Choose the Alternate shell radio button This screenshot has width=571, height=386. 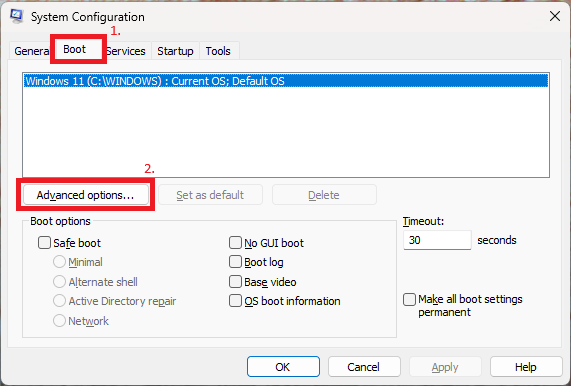pos(59,281)
